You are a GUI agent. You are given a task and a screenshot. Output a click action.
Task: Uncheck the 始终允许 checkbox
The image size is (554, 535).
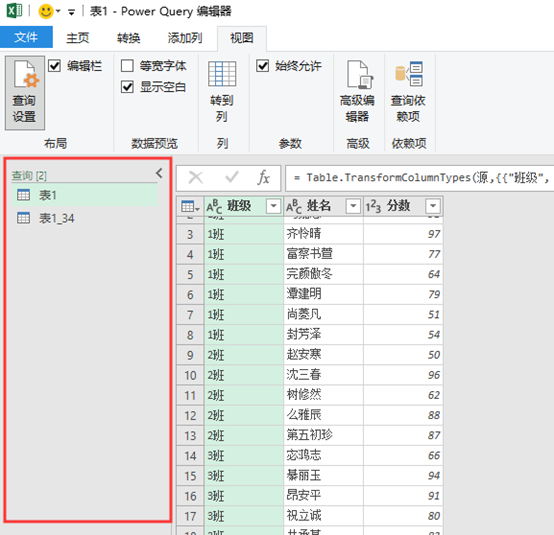tap(263, 66)
